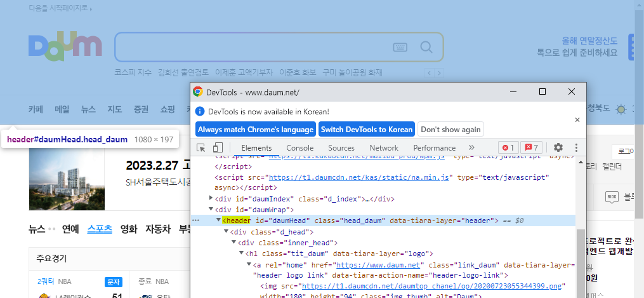Switch to the Sources tab
The image size is (644, 298).
pyautogui.click(x=341, y=148)
